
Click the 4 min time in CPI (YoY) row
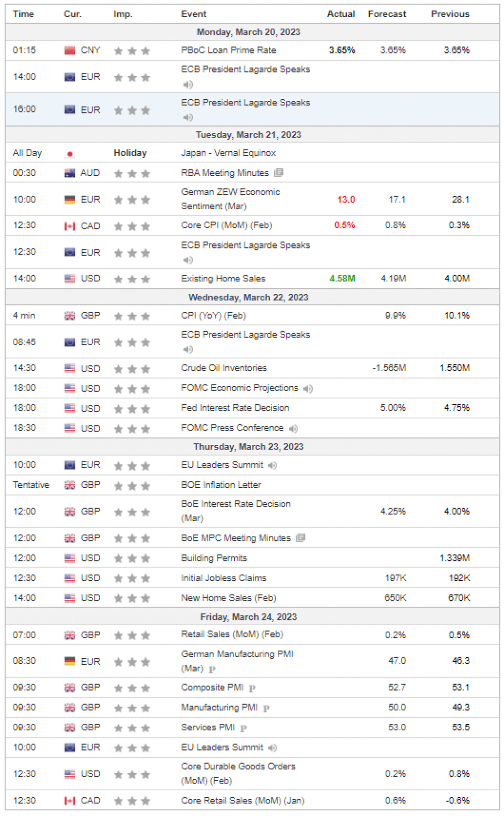point(24,316)
